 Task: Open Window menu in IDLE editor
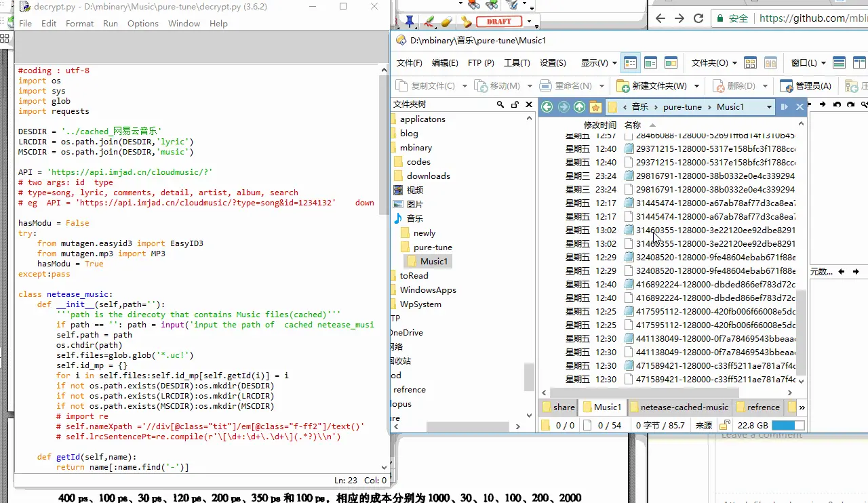[184, 23]
